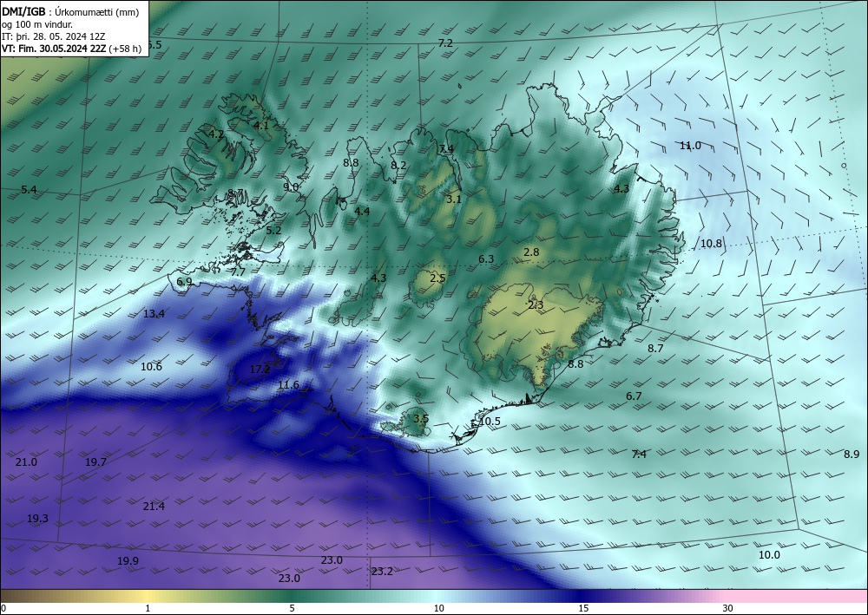Select the map value 21.4
This screenshot has width=868, height=615.
pos(154,506)
